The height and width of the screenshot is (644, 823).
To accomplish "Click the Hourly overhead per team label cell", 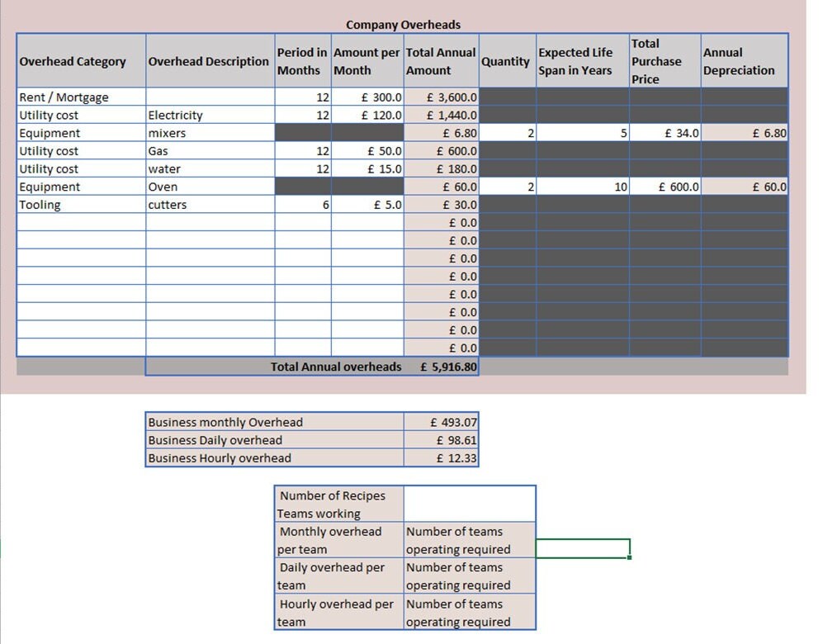I will (339, 613).
